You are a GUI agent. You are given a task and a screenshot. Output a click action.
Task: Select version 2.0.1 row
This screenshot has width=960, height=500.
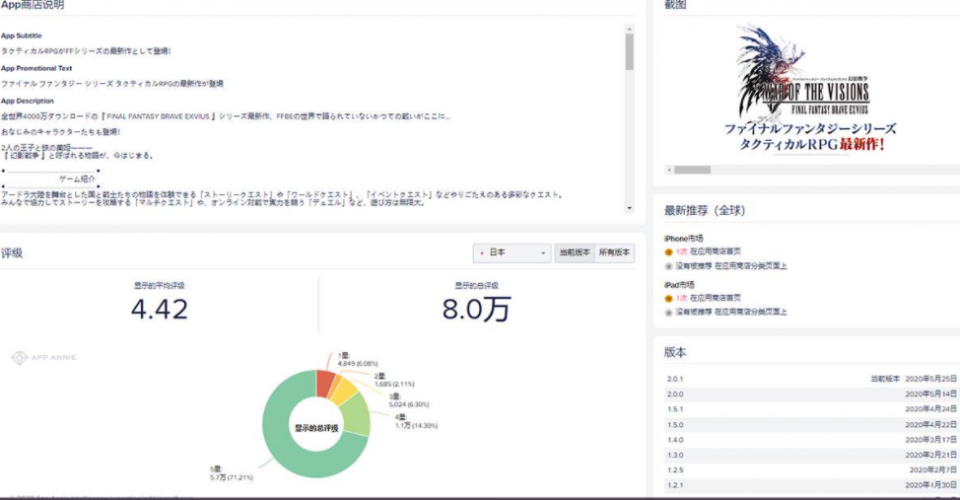(x=811, y=379)
